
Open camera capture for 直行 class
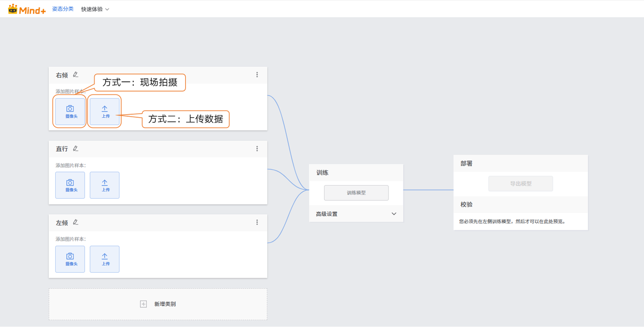[x=70, y=185]
